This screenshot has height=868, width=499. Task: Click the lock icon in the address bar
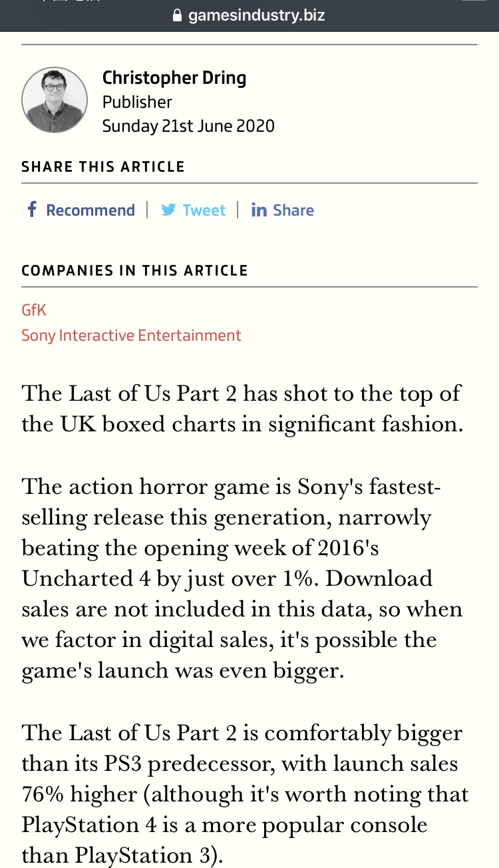tap(177, 15)
